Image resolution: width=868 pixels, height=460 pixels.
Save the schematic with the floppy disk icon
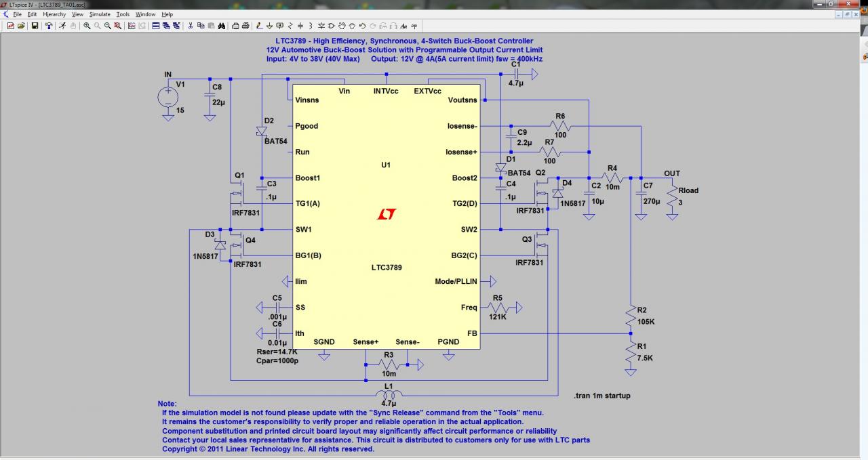[35, 26]
